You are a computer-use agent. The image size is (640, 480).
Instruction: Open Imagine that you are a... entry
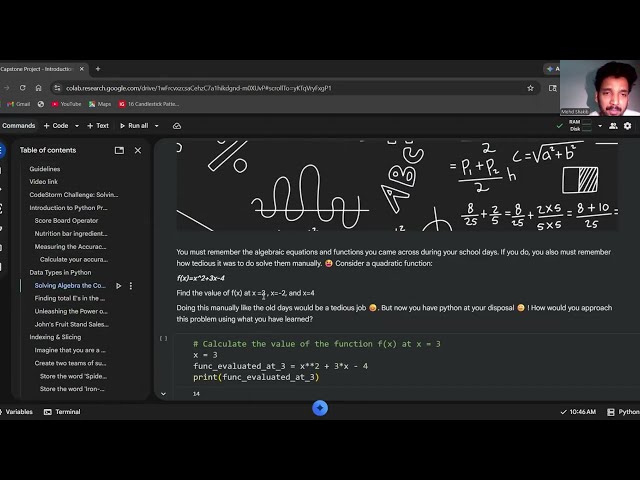click(x=70, y=350)
